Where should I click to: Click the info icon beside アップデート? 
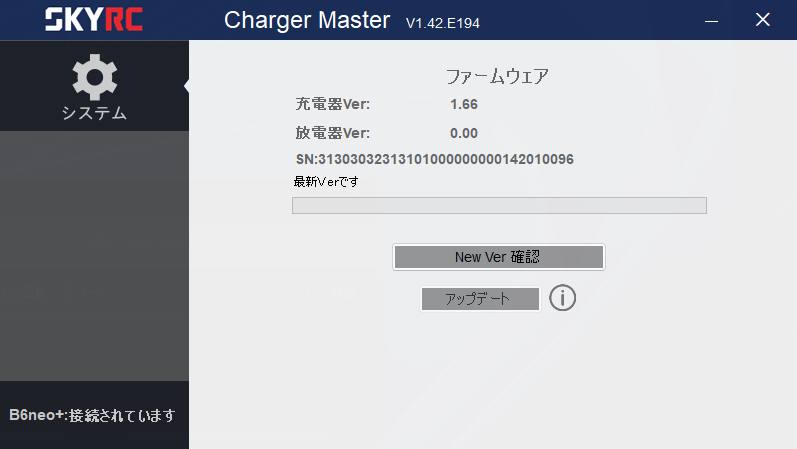pos(562,298)
